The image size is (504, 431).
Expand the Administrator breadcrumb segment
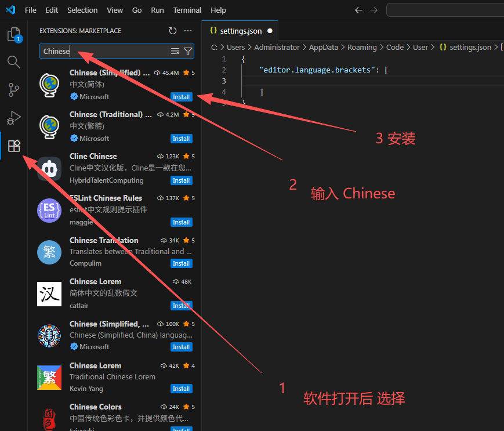click(277, 47)
